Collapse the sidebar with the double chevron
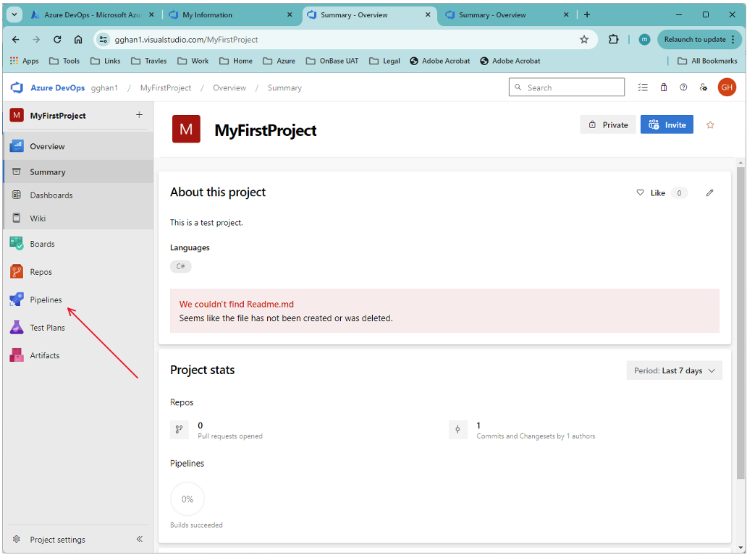 point(139,539)
